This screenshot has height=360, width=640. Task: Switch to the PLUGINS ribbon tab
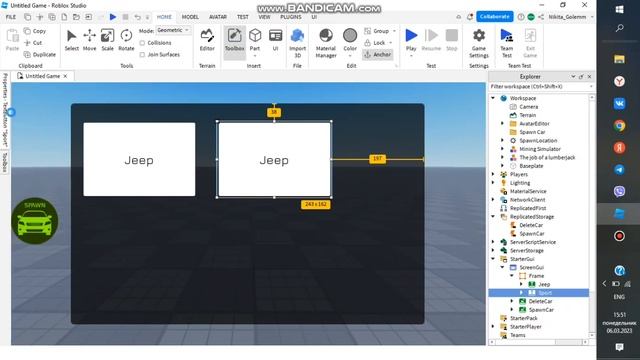coord(291,17)
